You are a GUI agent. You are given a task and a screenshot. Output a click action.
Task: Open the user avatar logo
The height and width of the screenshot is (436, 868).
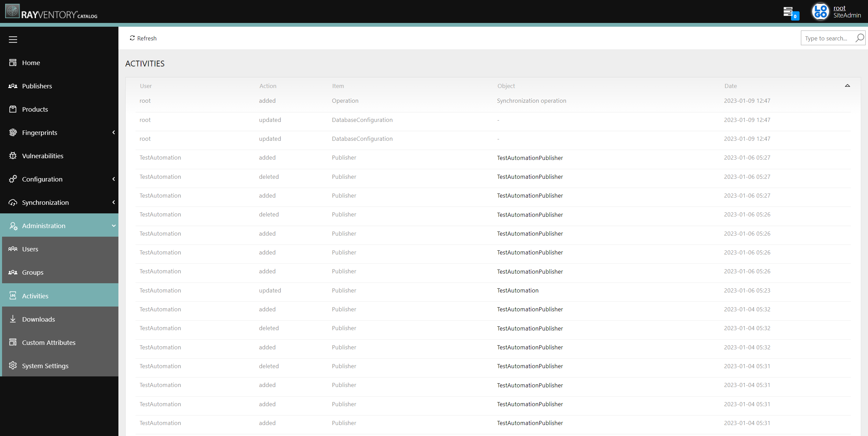(x=820, y=12)
